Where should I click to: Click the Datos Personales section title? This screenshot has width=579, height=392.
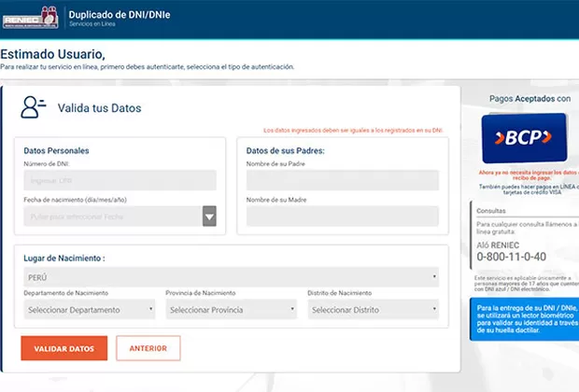point(56,150)
